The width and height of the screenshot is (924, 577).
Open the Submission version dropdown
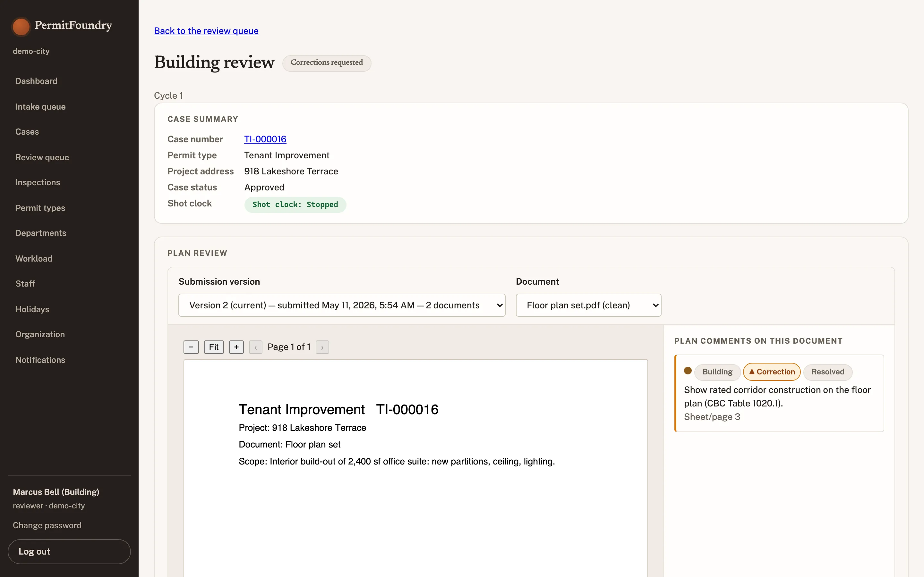click(342, 305)
